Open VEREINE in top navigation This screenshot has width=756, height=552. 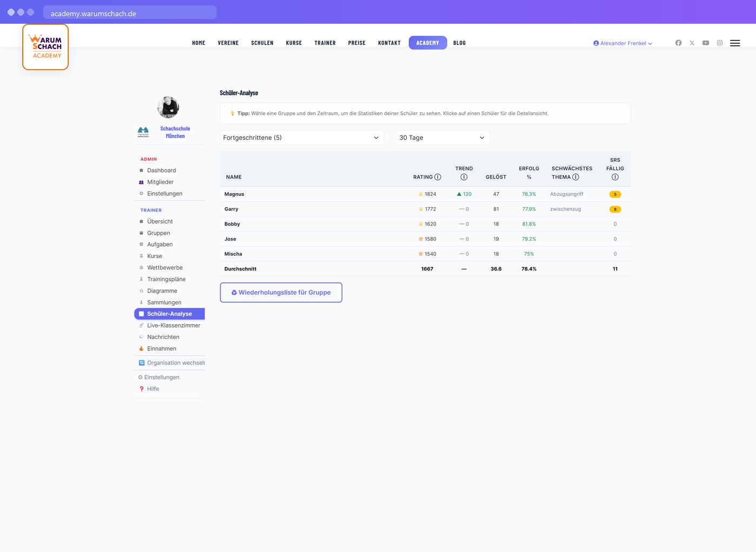click(228, 43)
